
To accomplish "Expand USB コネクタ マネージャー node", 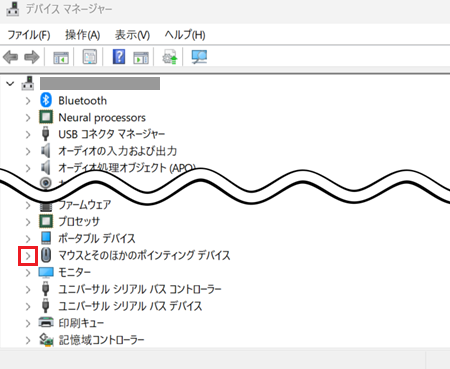I will [x=28, y=135].
